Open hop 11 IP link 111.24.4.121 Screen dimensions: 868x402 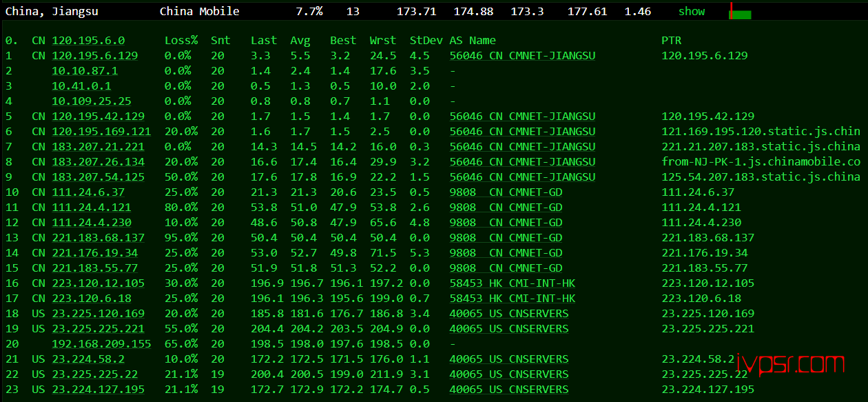[92, 208]
